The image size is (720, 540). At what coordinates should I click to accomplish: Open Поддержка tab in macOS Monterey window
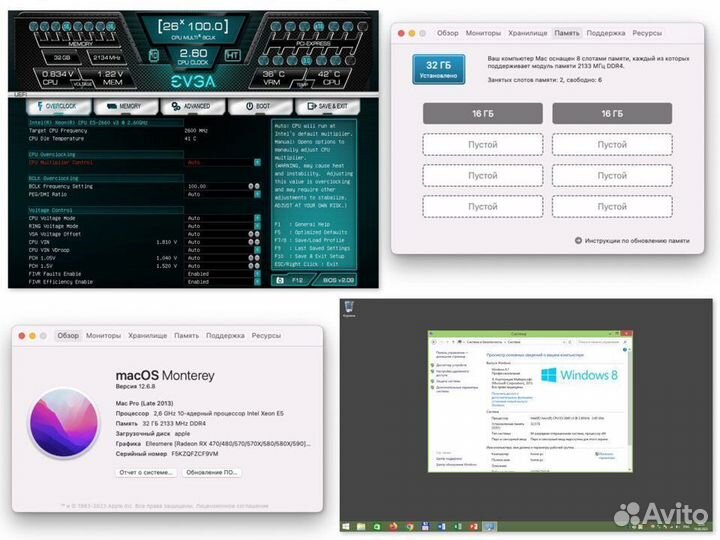pos(225,336)
